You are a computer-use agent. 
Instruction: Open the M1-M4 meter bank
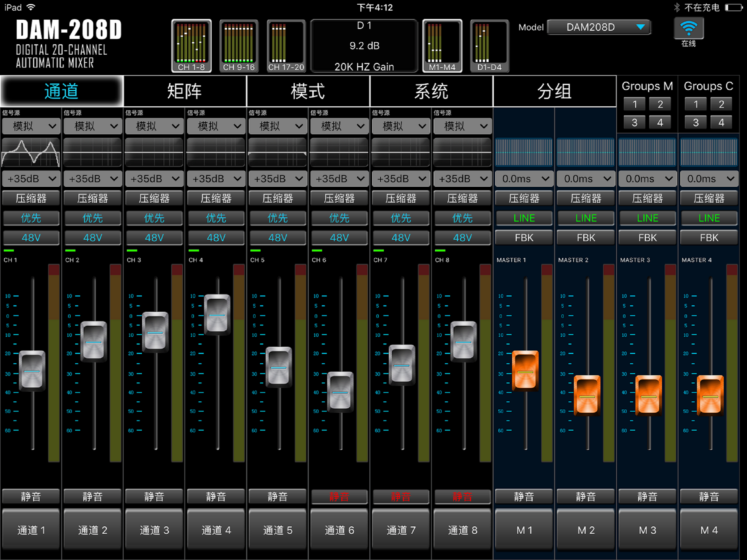[442, 46]
